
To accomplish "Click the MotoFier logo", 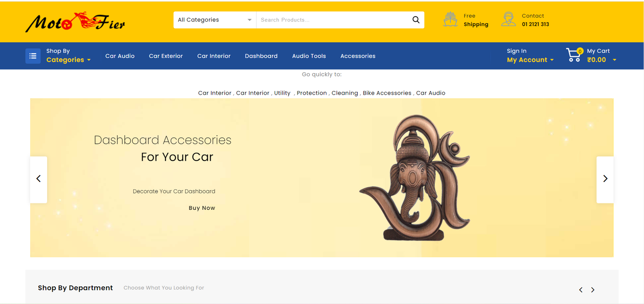I will tap(75, 22).
